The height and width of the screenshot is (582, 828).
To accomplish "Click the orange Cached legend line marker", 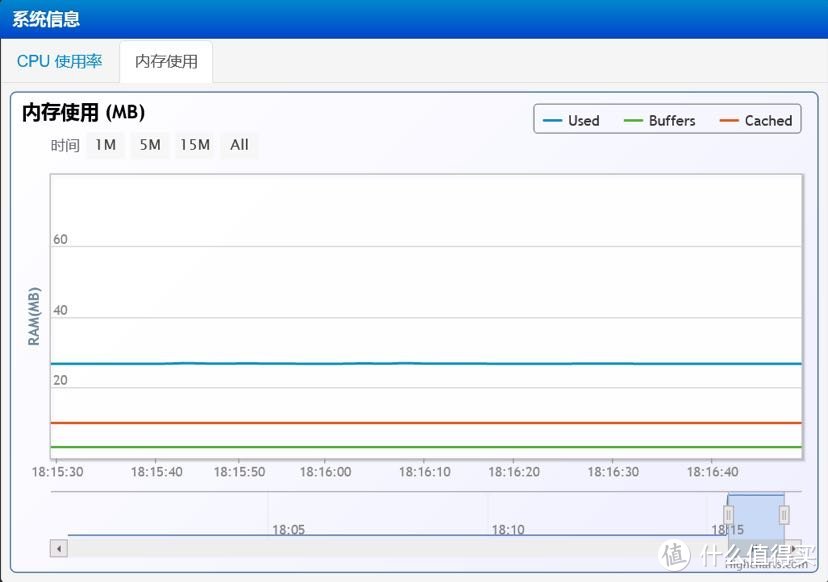I will tap(728, 121).
